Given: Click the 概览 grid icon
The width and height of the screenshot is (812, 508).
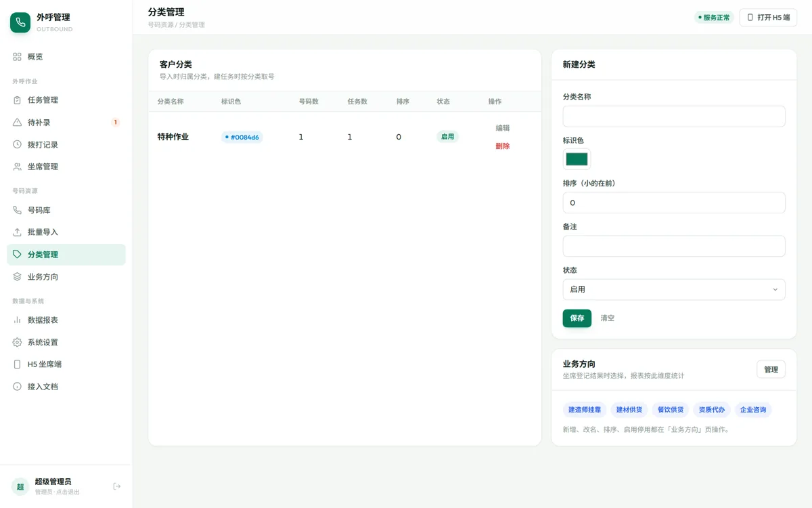Looking at the screenshot, I should click(18, 57).
